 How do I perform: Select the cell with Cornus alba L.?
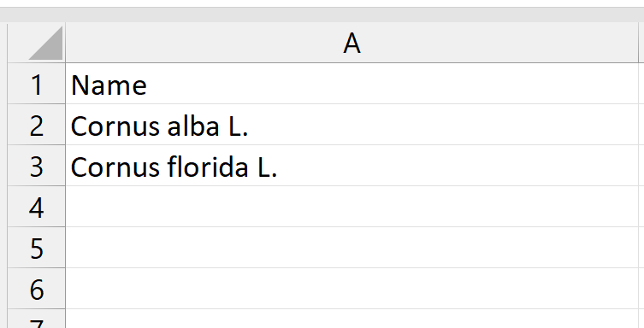[352, 125]
